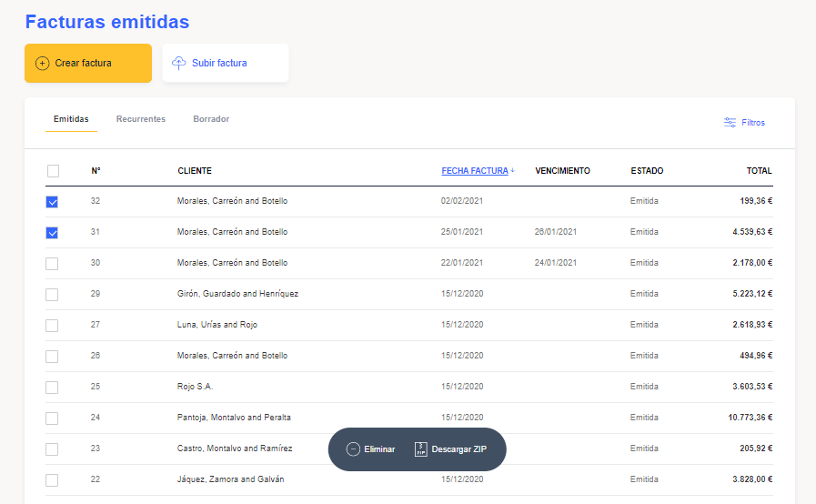Click client Luna, Urías and Rojo

click(x=217, y=325)
